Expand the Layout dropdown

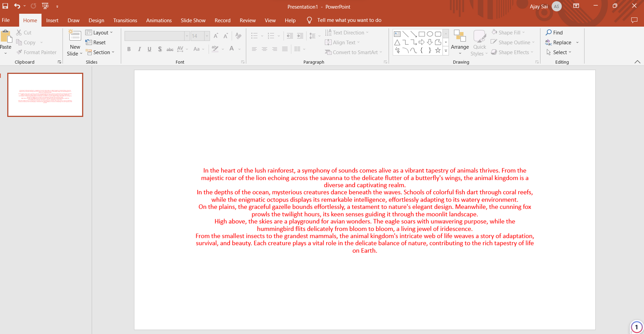click(x=99, y=33)
